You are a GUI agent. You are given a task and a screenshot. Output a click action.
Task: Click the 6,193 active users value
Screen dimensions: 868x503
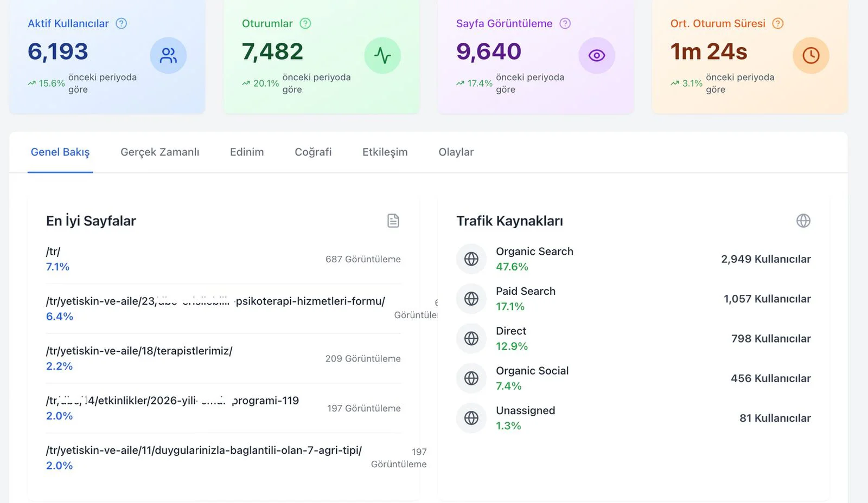click(x=58, y=51)
